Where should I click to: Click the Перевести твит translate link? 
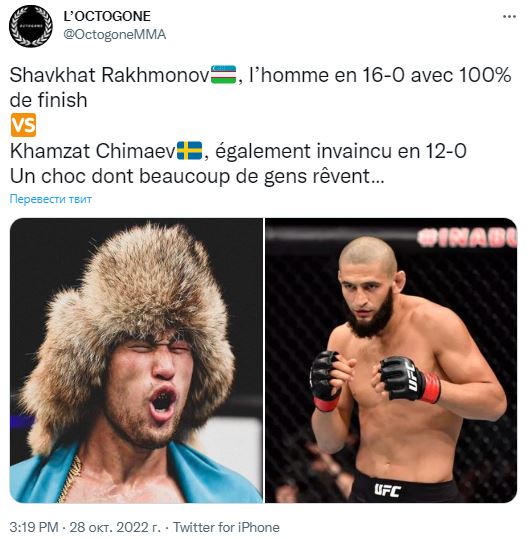[51, 199]
